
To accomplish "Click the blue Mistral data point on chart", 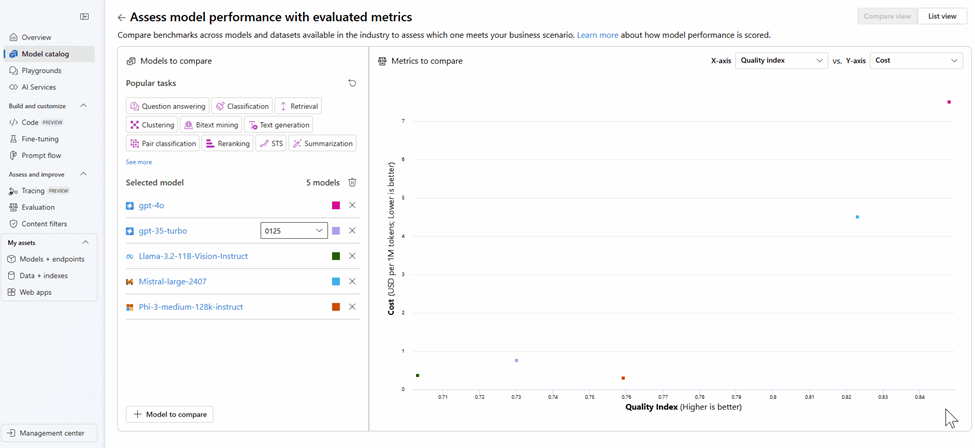I will pos(857,217).
